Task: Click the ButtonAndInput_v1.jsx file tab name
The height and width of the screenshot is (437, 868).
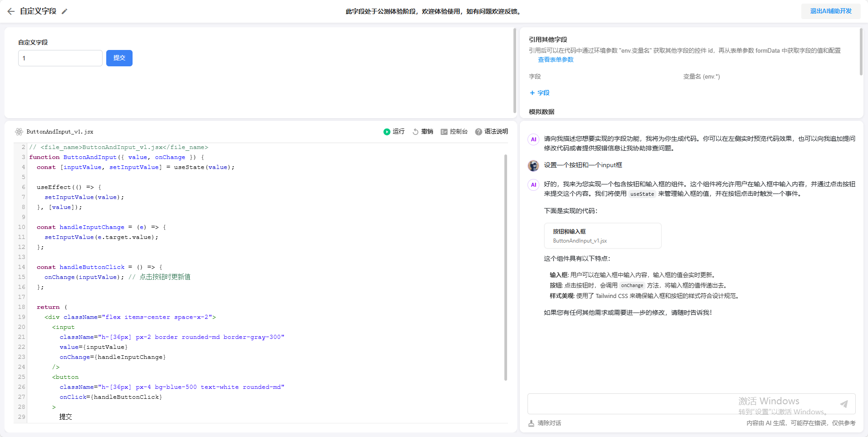Action: click(x=60, y=132)
